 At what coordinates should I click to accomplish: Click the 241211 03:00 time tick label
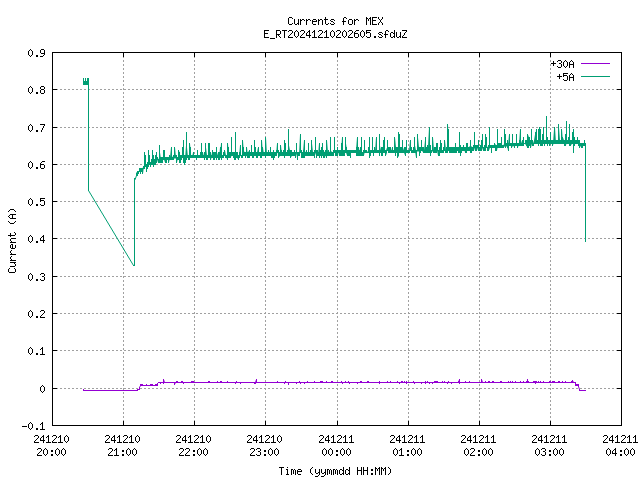pos(549,446)
